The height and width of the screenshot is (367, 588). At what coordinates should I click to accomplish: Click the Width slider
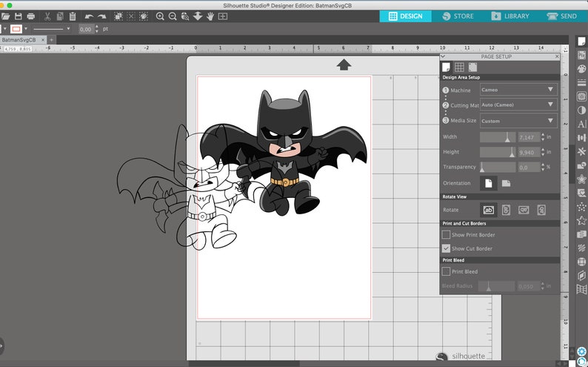pyautogui.click(x=498, y=137)
